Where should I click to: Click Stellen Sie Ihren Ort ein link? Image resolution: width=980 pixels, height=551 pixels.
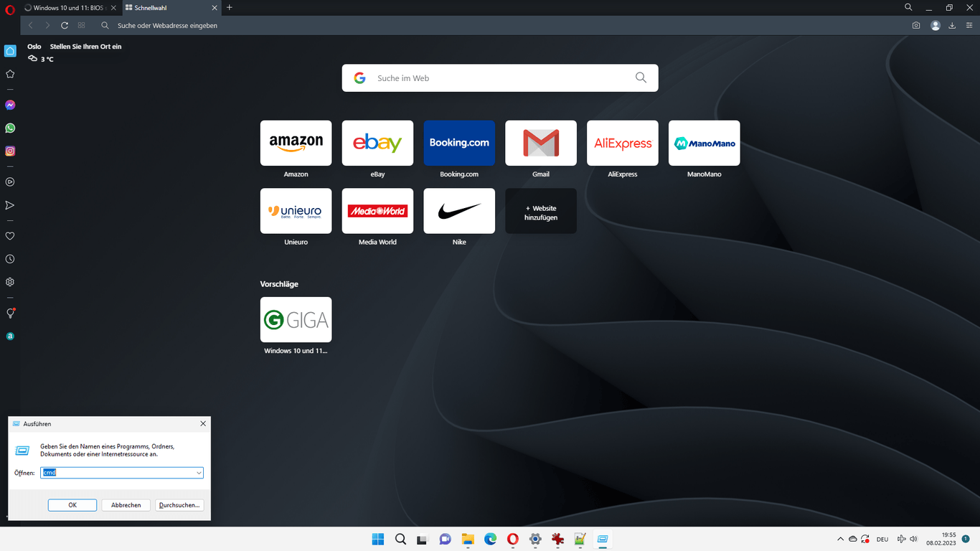pyautogui.click(x=85, y=47)
